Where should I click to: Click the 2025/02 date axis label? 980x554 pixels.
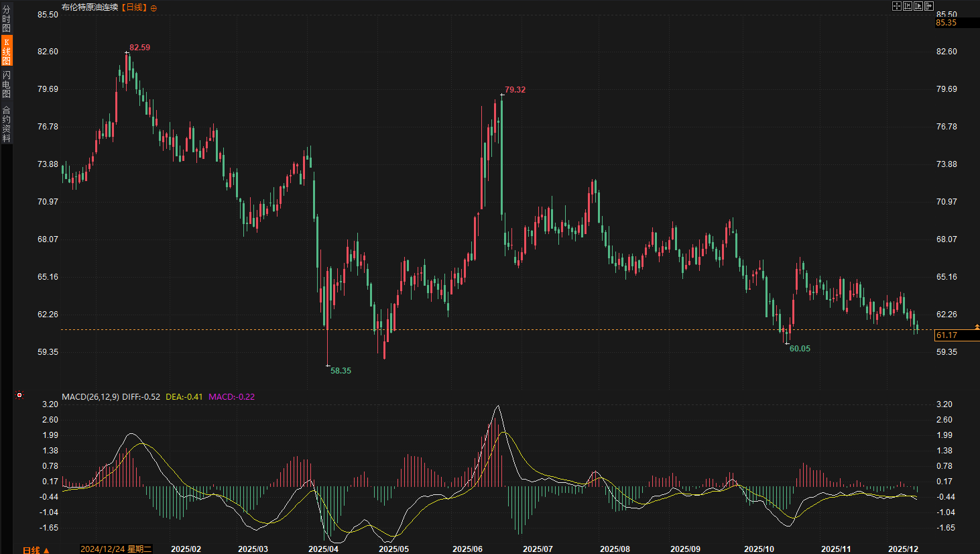click(x=186, y=549)
